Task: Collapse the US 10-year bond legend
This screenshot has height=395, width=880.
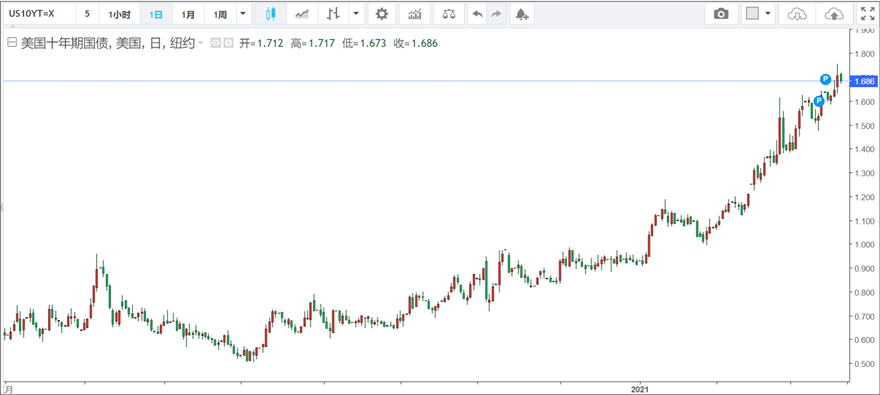Action: 11,43
